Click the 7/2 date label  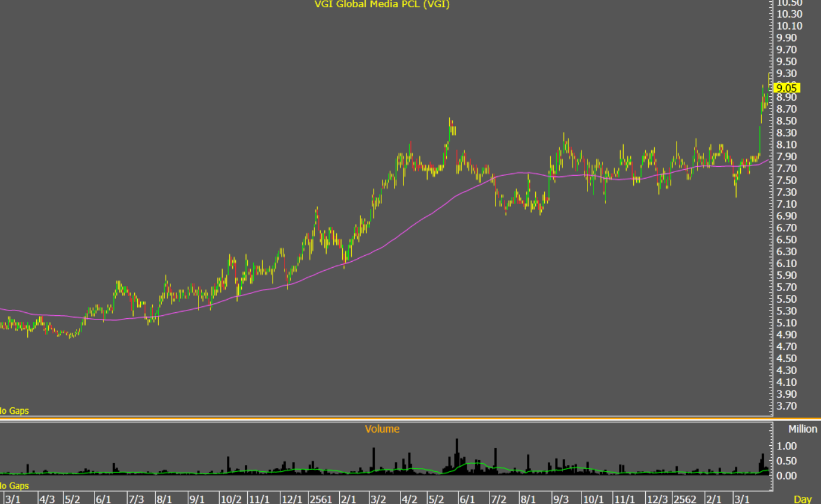coord(498,499)
